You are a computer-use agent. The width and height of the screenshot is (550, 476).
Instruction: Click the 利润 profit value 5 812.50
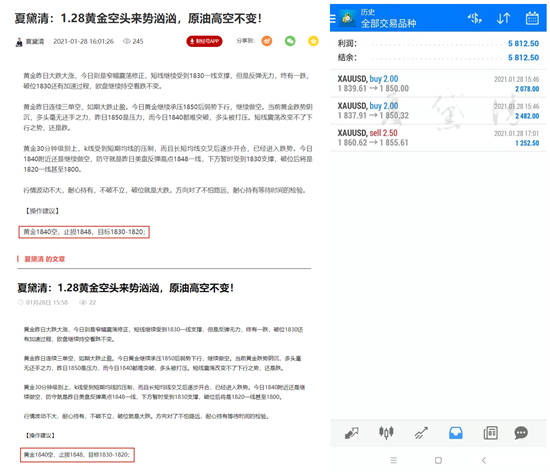point(523,43)
